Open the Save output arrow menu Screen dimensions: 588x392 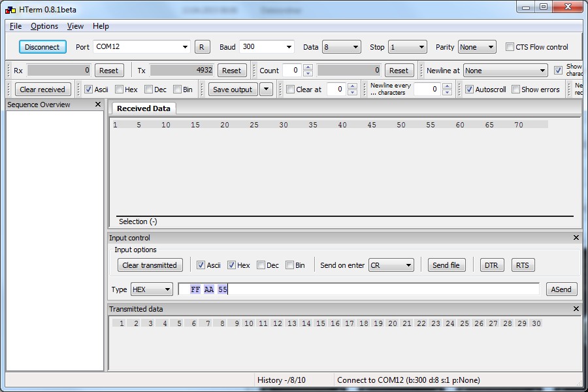click(x=266, y=90)
